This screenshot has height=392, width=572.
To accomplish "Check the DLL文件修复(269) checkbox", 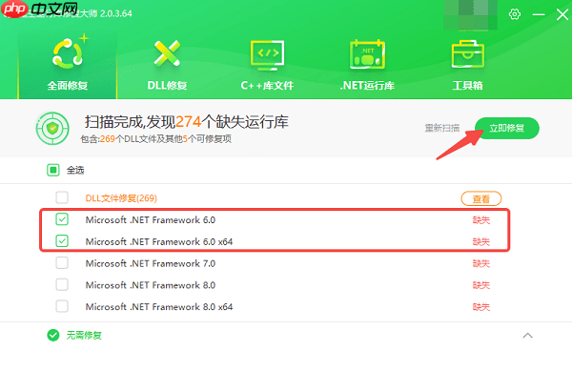I will [62, 197].
